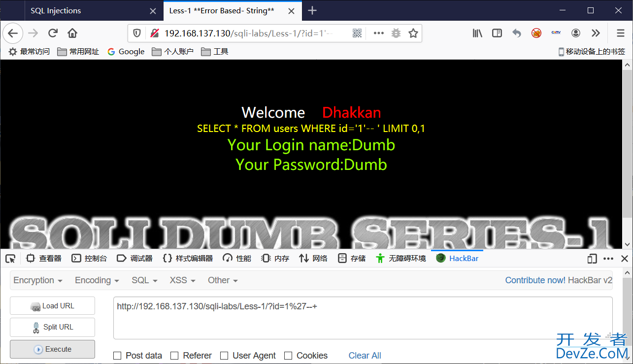
Task: Click the Split URL button
Action: pos(52,327)
